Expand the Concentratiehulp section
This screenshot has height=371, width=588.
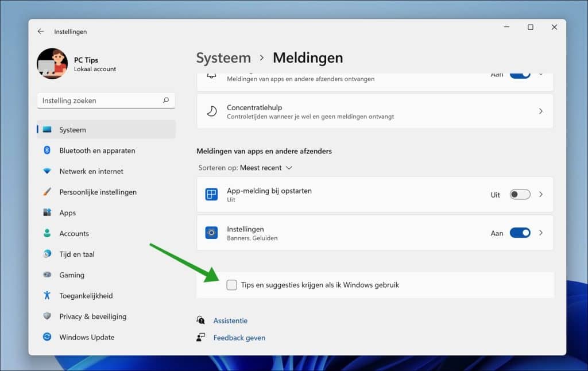(540, 111)
